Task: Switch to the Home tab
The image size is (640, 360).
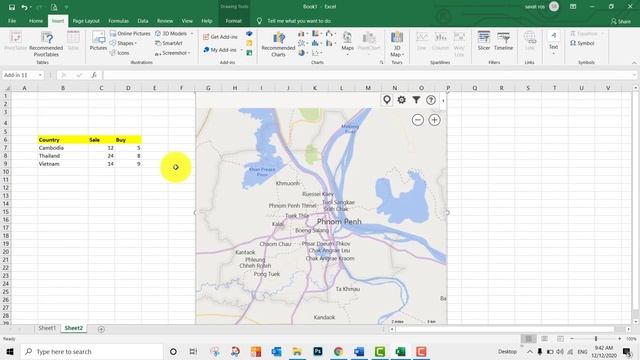Action: pyautogui.click(x=36, y=21)
